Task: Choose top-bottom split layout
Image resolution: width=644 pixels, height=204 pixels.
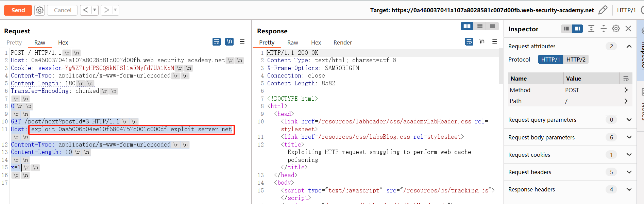Action: pos(480,26)
